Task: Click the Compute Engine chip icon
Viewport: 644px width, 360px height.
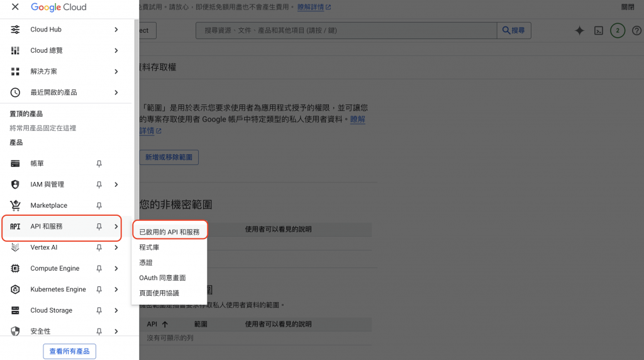Action: [x=15, y=268]
